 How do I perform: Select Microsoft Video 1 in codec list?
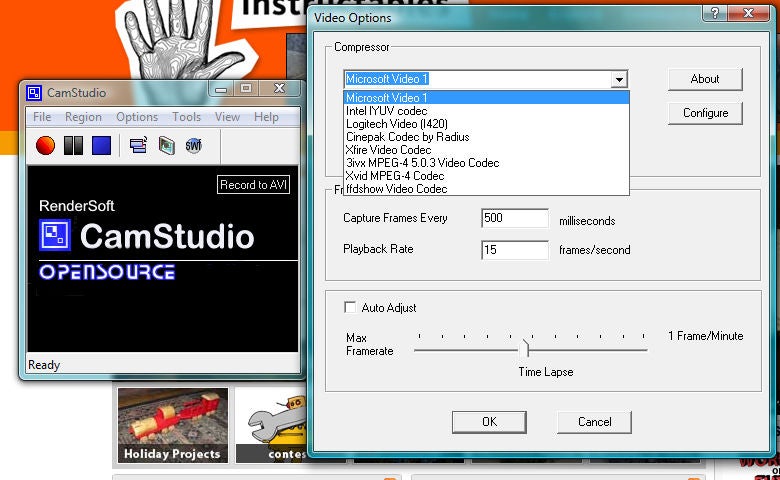pyautogui.click(x=487, y=97)
